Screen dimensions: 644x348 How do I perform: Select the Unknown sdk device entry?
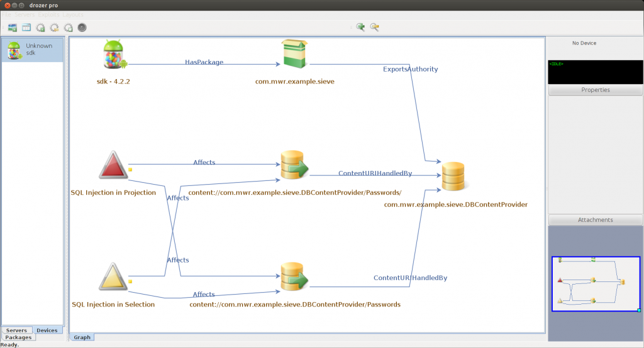pos(33,50)
